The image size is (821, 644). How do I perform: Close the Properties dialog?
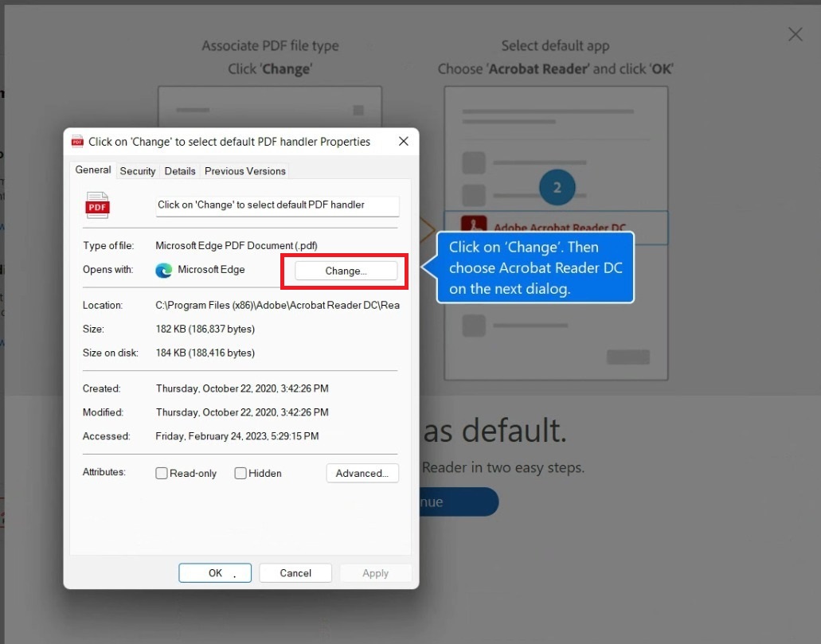tap(403, 142)
